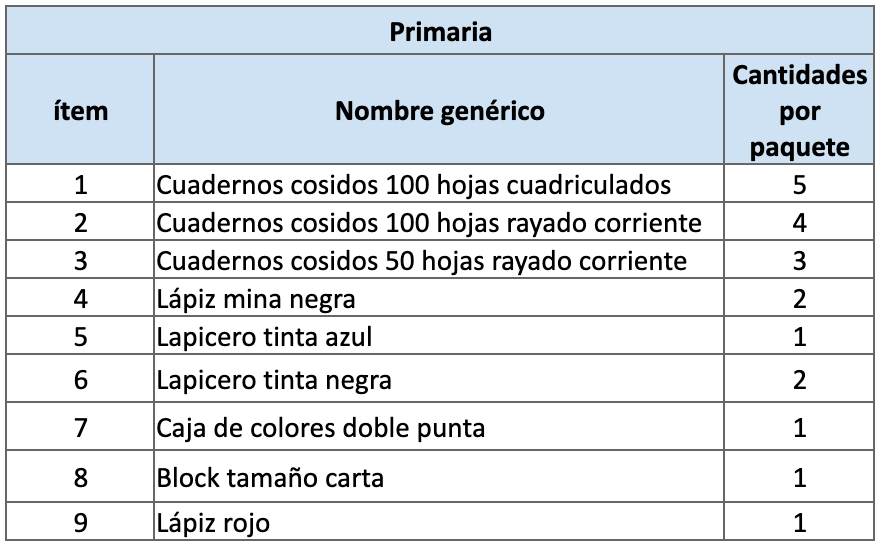Image resolution: width=880 pixels, height=548 pixels.
Task: Select the ítem column header
Action: 80,110
